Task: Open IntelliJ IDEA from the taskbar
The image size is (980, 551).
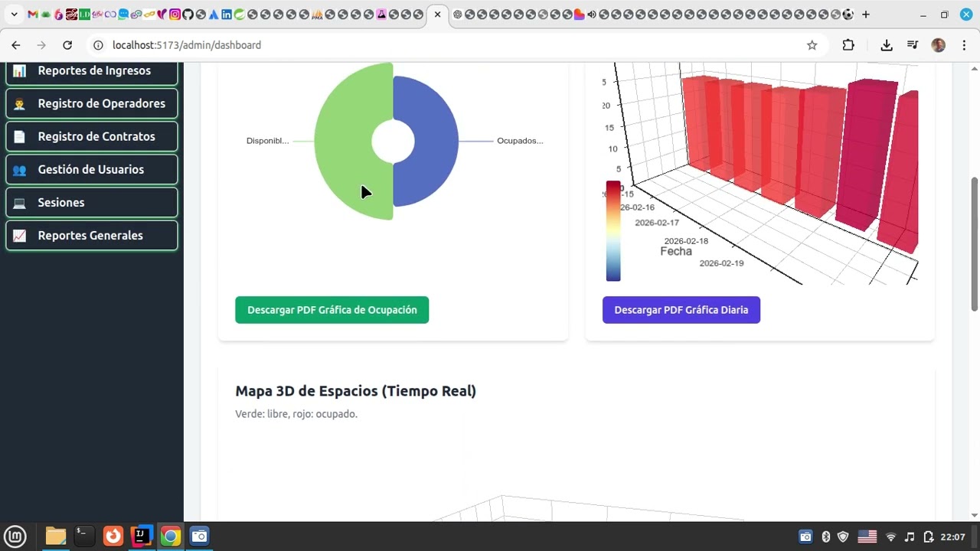Action: coord(142,536)
